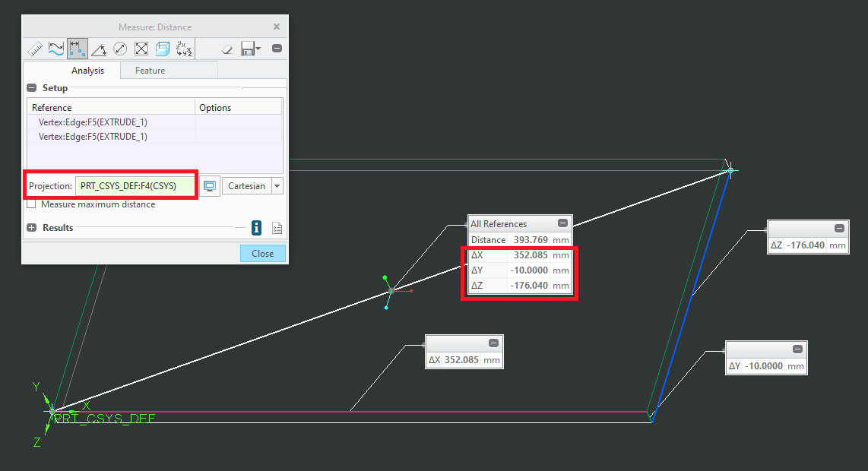Expand the Results section
Viewport: 868px width, 471px height.
[x=31, y=227]
